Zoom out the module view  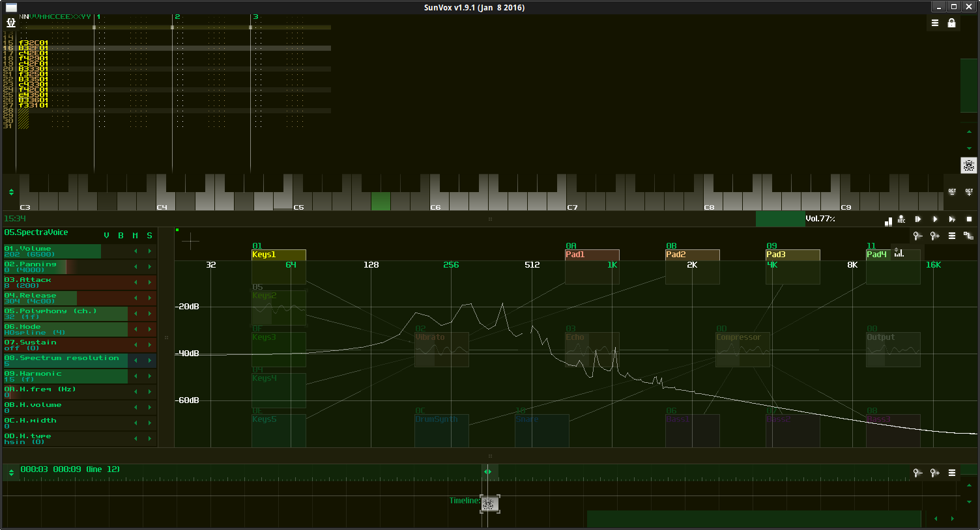click(x=917, y=236)
